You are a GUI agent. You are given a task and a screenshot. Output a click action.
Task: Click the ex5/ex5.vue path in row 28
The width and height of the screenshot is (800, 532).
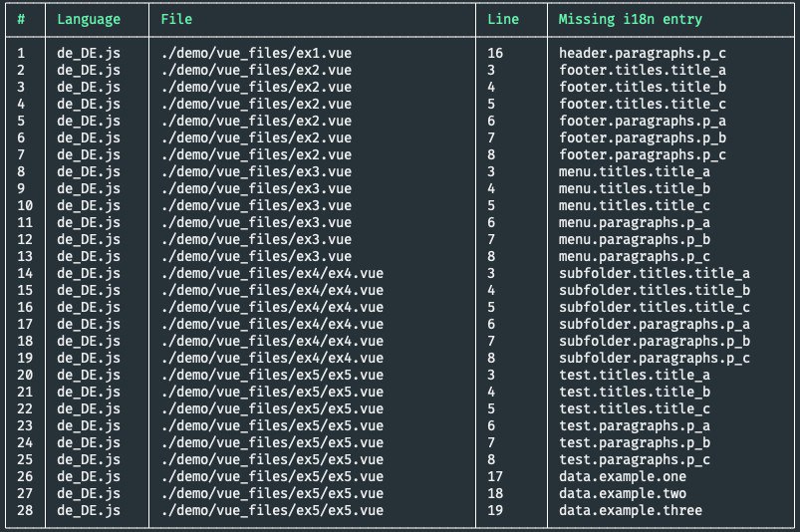(272, 510)
